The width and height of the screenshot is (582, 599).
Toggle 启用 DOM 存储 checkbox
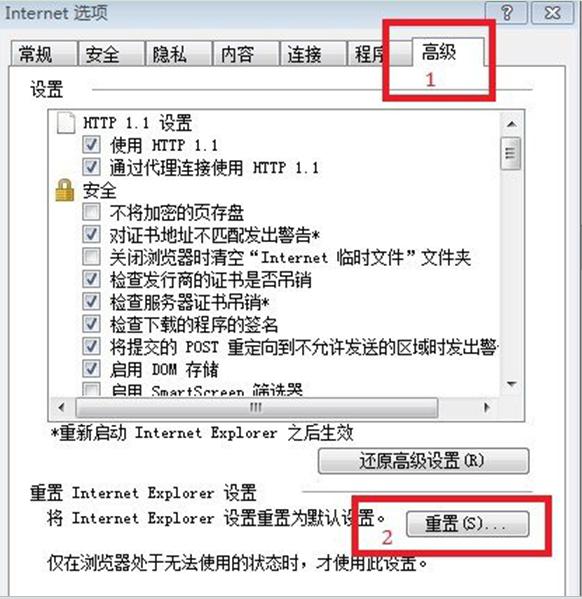[x=91, y=369]
